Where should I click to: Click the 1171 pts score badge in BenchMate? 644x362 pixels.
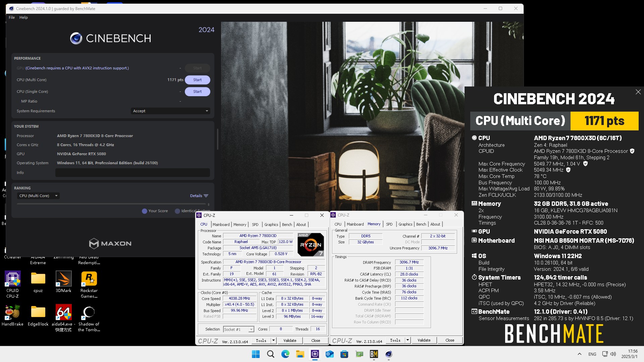[x=604, y=121]
